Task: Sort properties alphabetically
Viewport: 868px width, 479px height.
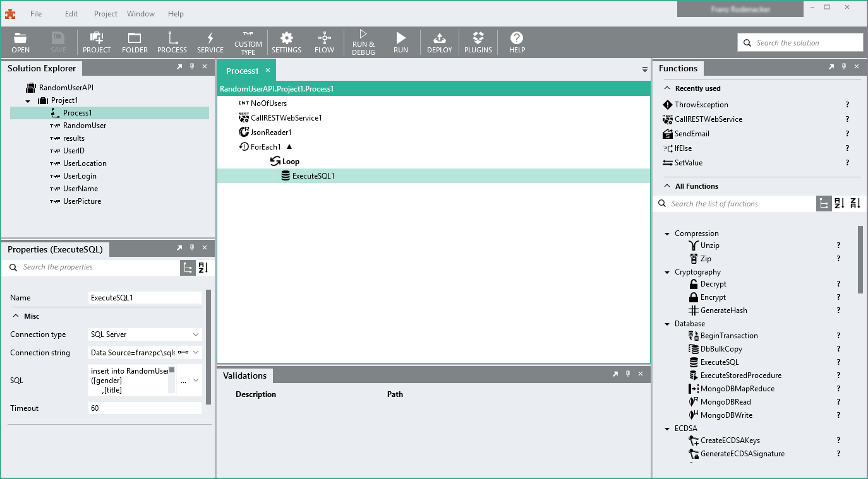Action: point(203,267)
